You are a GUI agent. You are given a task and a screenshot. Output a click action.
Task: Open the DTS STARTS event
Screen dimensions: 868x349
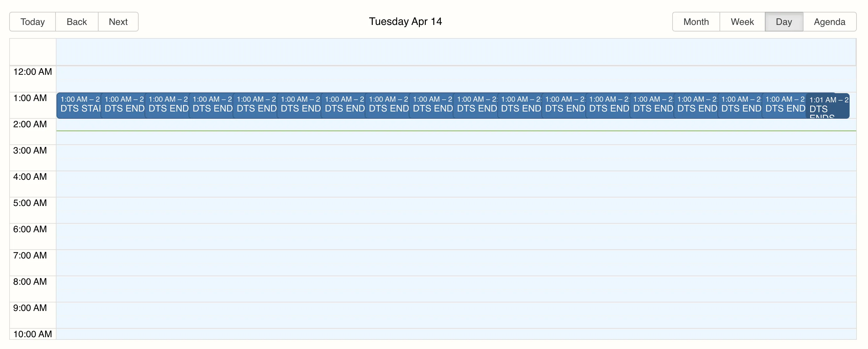(x=79, y=106)
